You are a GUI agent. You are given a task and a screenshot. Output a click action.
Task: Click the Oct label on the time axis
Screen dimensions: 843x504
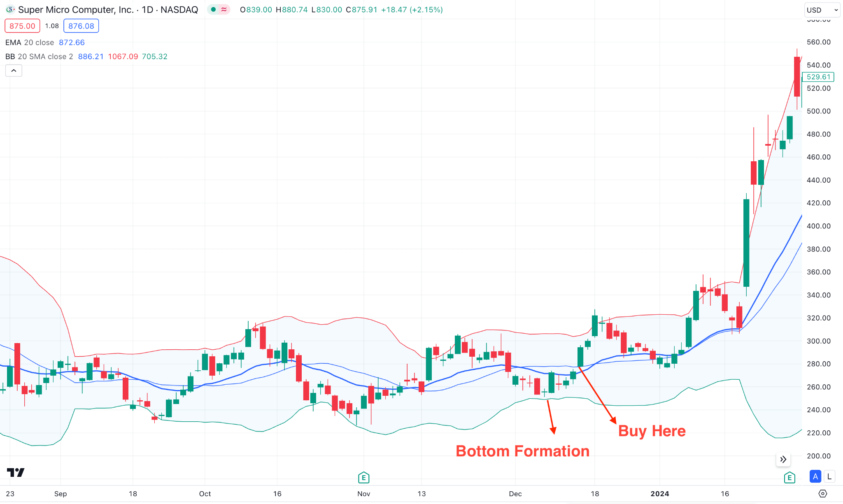point(205,494)
